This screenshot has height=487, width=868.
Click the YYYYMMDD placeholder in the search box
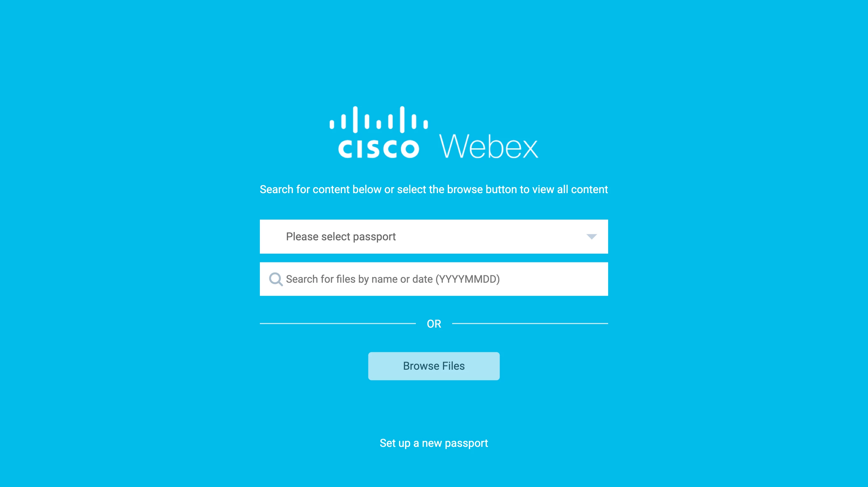468,279
